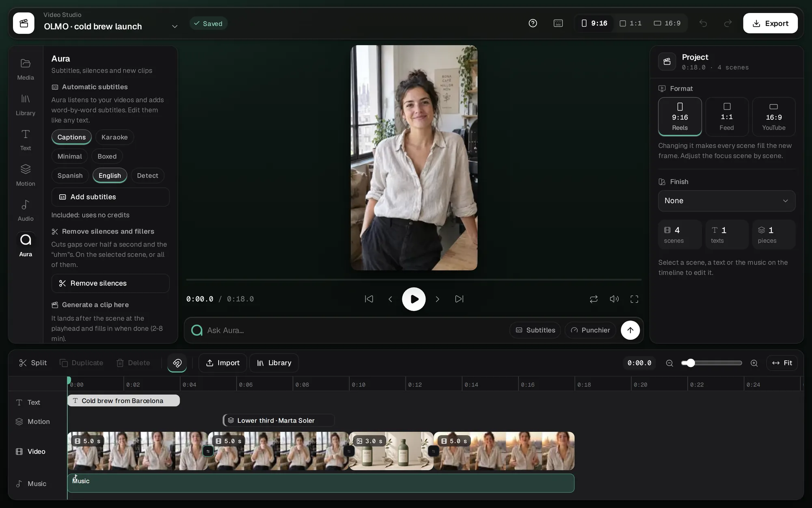Image resolution: width=812 pixels, height=508 pixels.
Task: Switch to 16:9 in the top bar
Action: pyautogui.click(x=667, y=23)
